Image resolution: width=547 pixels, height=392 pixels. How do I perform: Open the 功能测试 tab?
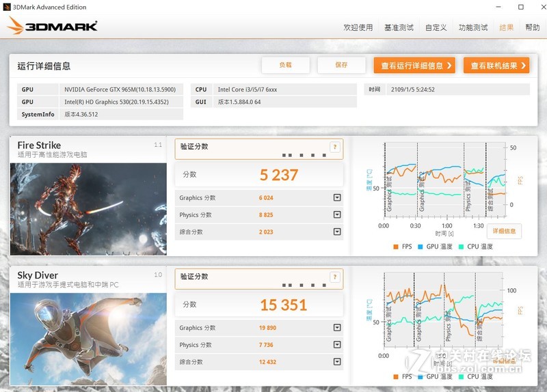[473, 27]
